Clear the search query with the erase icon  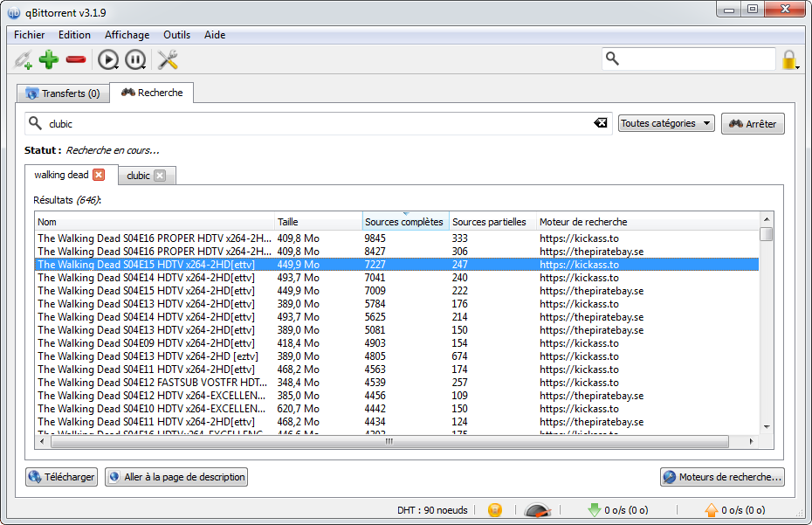[600, 123]
